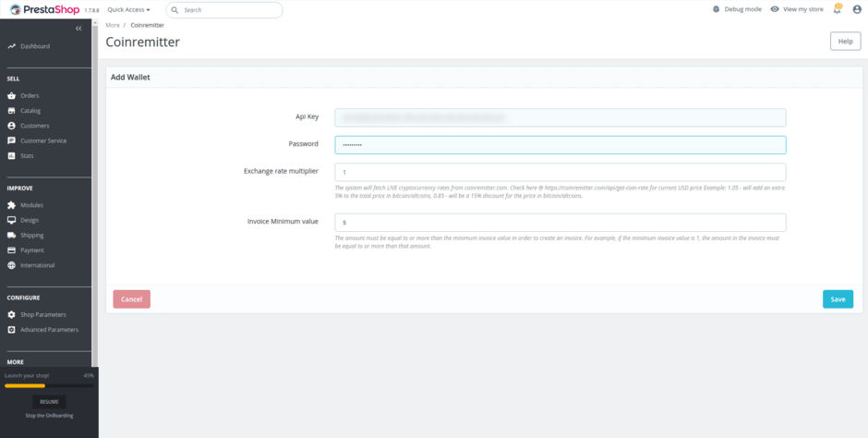The height and width of the screenshot is (438, 868).
Task: Open Advanced Parameters menu
Action: [49, 330]
